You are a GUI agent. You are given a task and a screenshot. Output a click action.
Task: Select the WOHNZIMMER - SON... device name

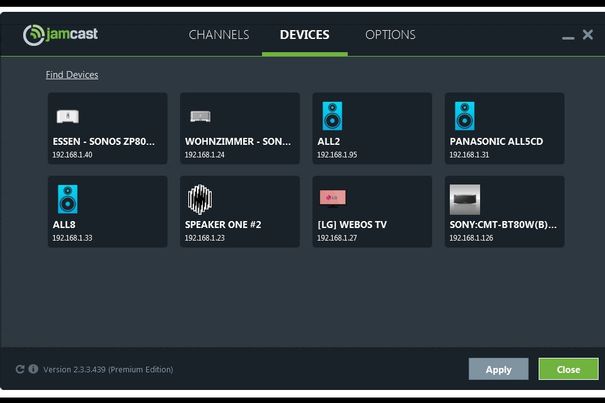238,142
